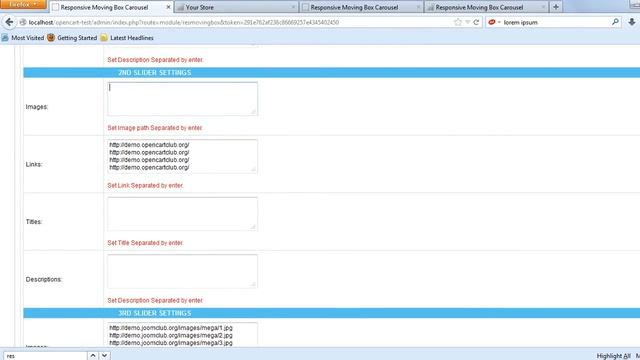
Task: Click inside the 2nd slider Titles textarea
Action: [x=182, y=214]
